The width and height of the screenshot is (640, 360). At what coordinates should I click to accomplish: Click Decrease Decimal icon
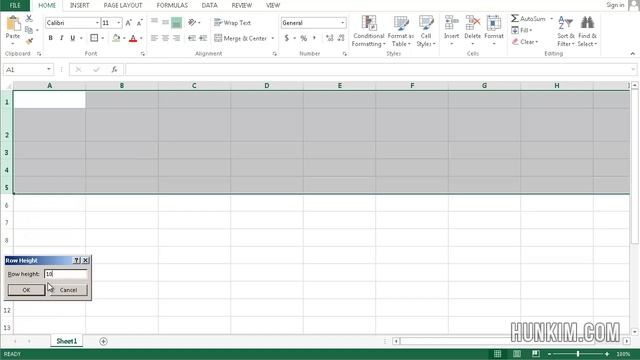tap(341, 38)
